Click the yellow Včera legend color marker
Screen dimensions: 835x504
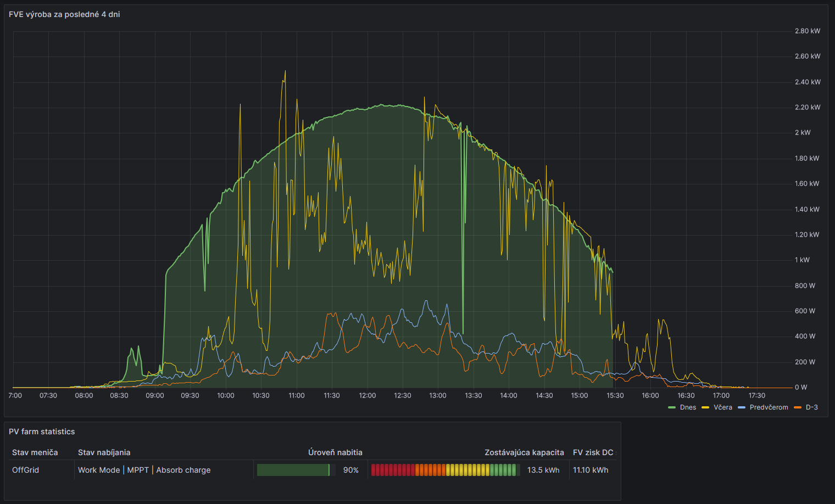705,407
